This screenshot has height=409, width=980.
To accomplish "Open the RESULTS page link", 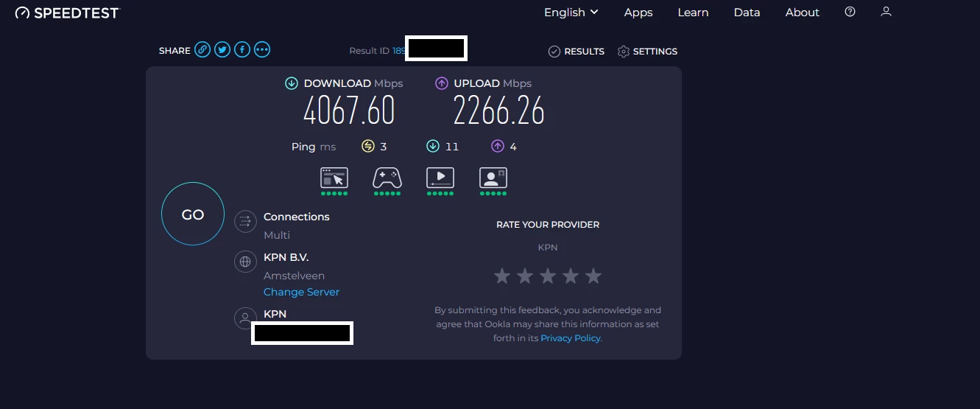I will point(584,51).
